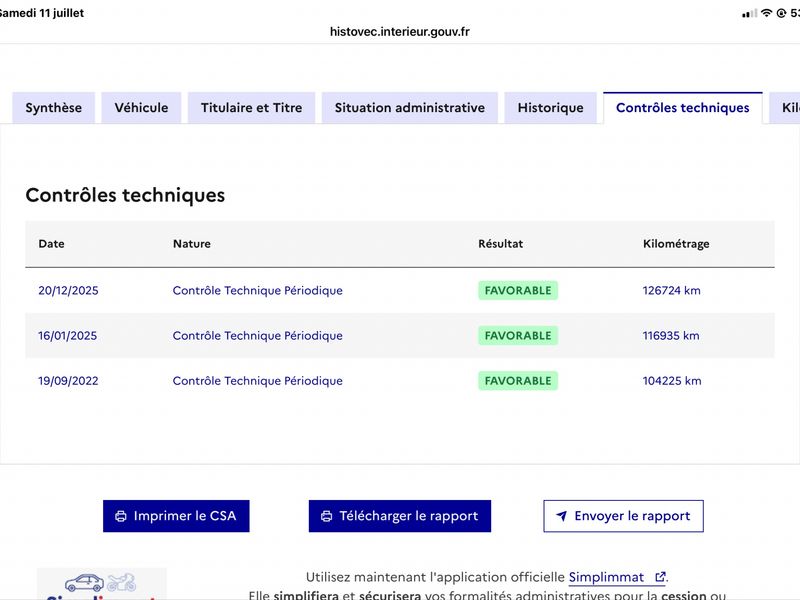Click the Envoyer le rapport button

[623, 516]
